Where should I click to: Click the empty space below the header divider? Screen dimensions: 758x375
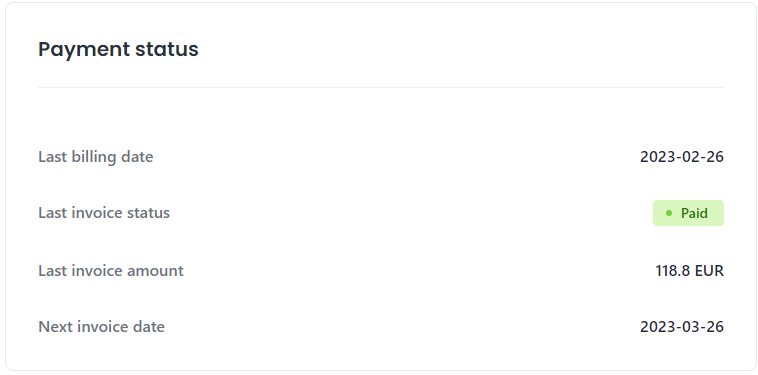tap(381, 116)
